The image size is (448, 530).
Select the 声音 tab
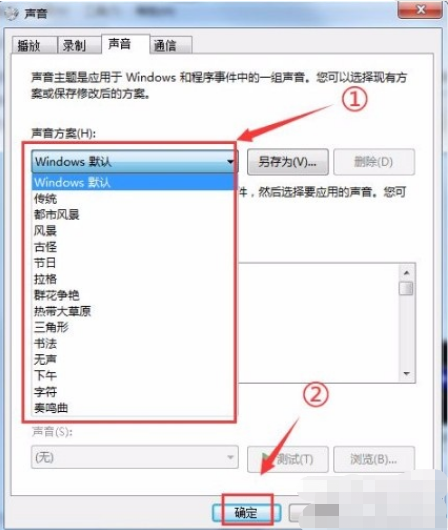click(x=125, y=44)
